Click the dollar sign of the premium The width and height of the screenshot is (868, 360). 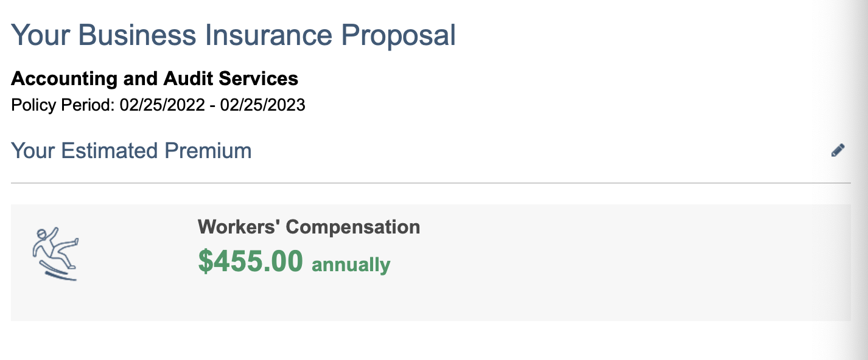tap(205, 261)
